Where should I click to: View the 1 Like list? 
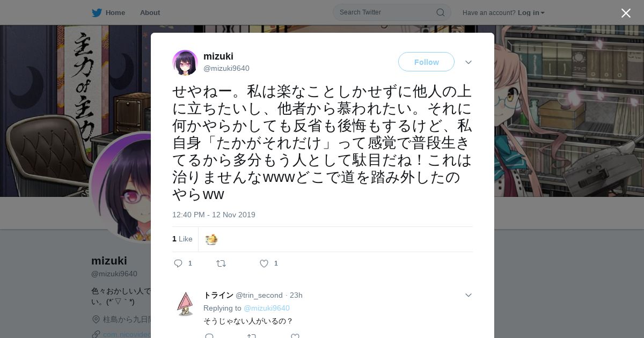[x=182, y=239]
